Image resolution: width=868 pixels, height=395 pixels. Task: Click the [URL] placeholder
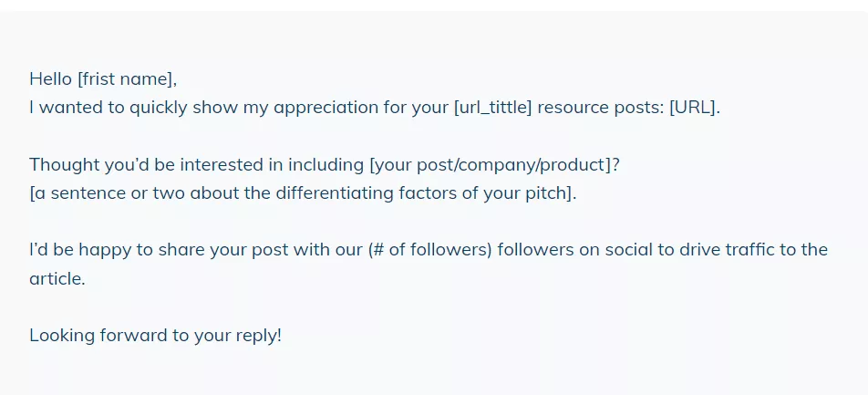[693, 108]
